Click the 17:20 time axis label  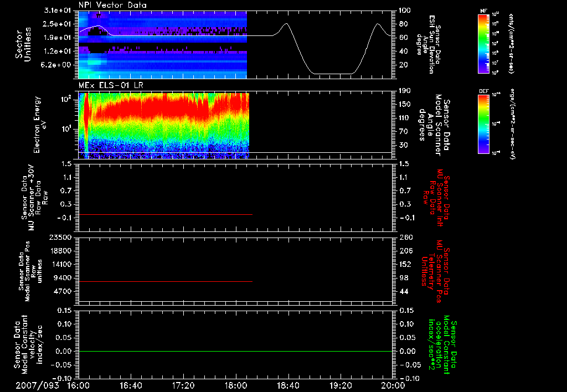pyautogui.click(x=183, y=385)
